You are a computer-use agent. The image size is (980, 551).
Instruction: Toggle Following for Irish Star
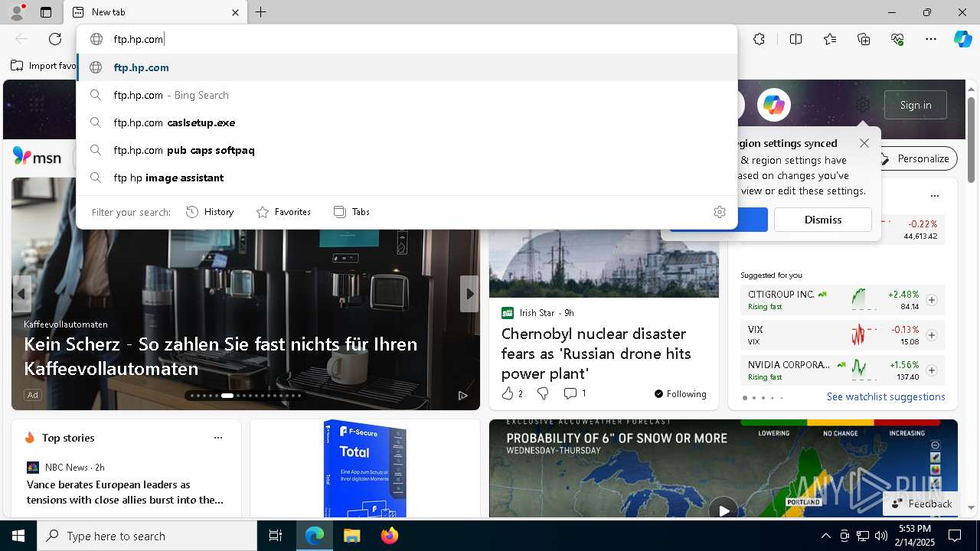click(680, 394)
